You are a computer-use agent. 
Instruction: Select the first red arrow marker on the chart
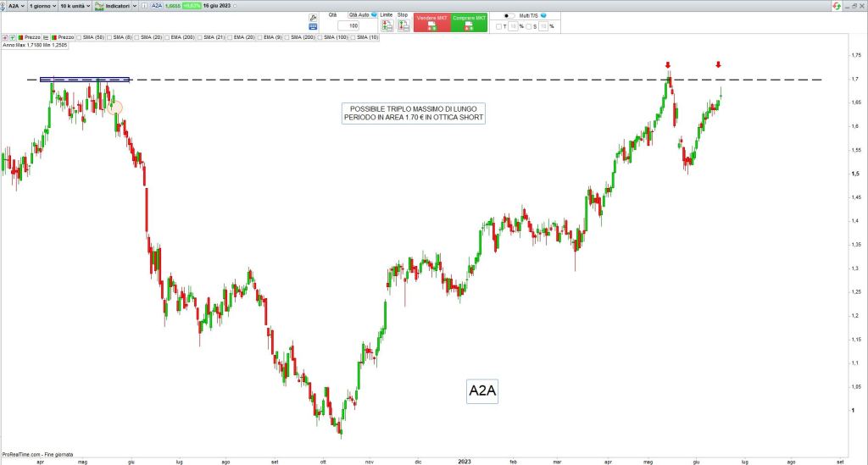668,65
